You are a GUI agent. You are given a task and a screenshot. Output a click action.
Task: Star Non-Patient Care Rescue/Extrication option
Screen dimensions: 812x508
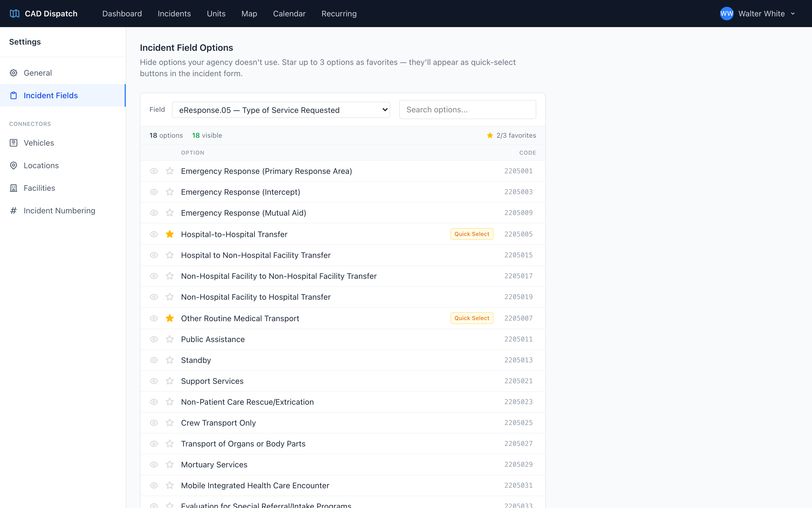coord(170,402)
